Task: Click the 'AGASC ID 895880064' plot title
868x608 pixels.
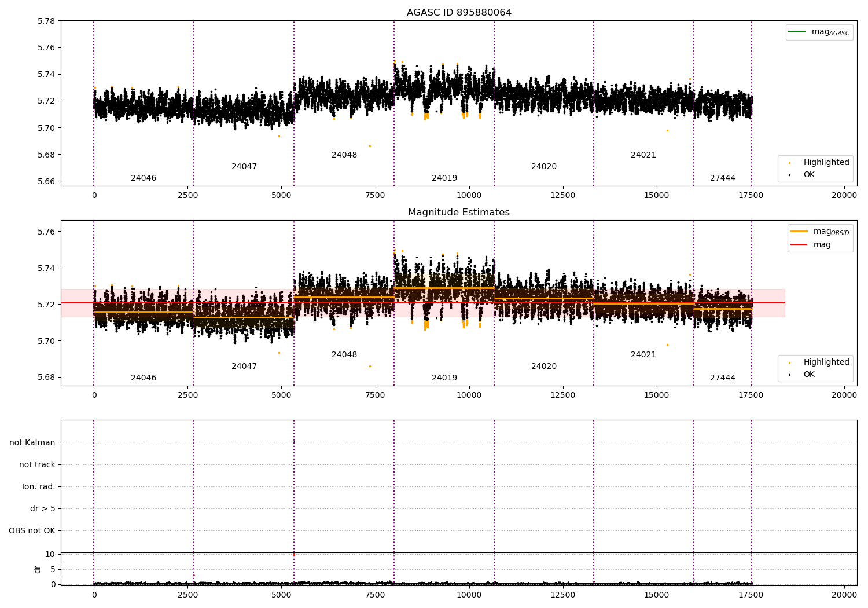Action: 459,13
